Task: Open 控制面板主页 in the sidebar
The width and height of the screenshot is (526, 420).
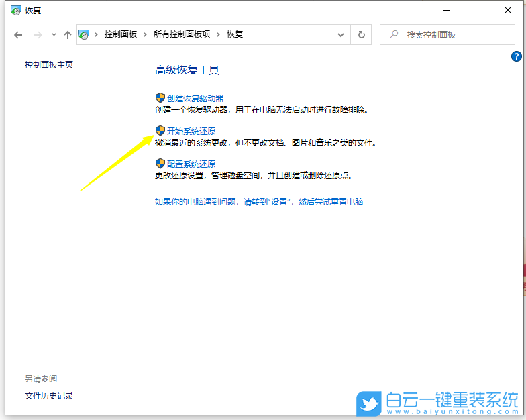Action: tap(49, 64)
